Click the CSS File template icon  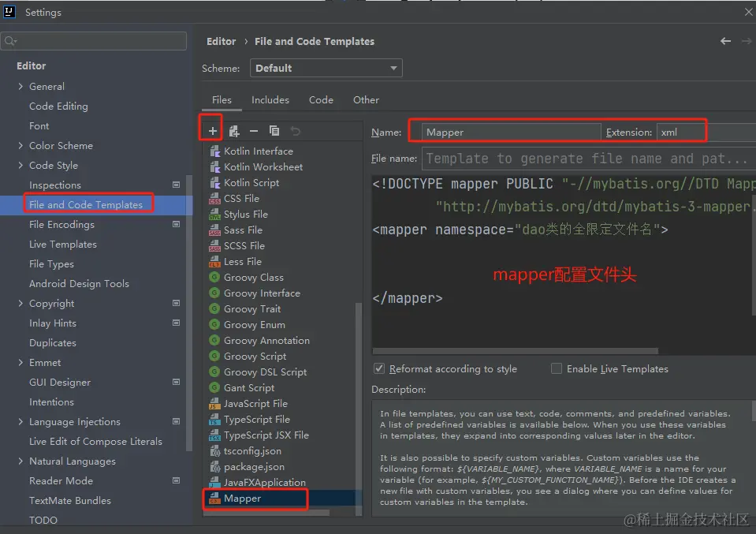(x=214, y=199)
